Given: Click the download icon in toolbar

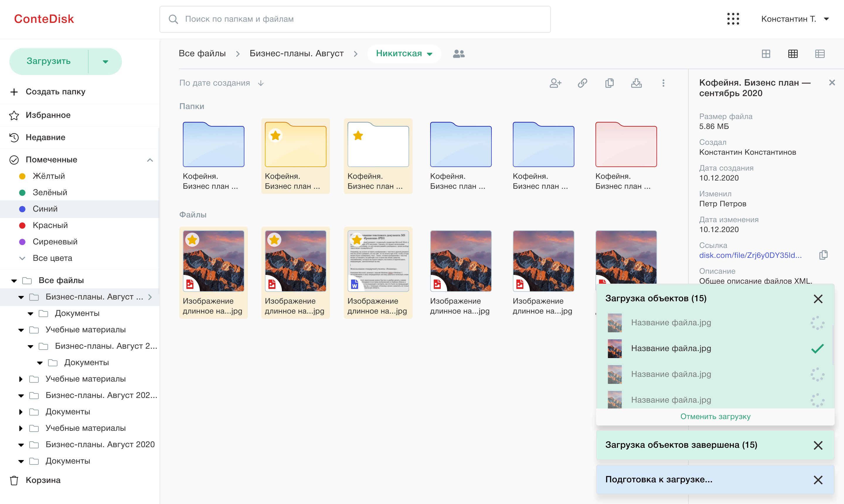Looking at the screenshot, I should pos(636,83).
